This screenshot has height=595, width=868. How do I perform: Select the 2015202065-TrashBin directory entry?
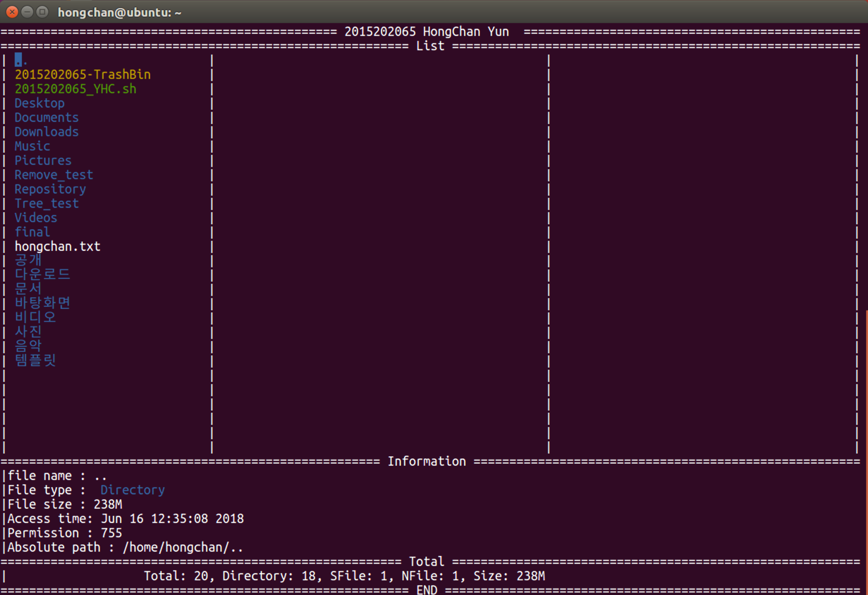[x=82, y=74]
